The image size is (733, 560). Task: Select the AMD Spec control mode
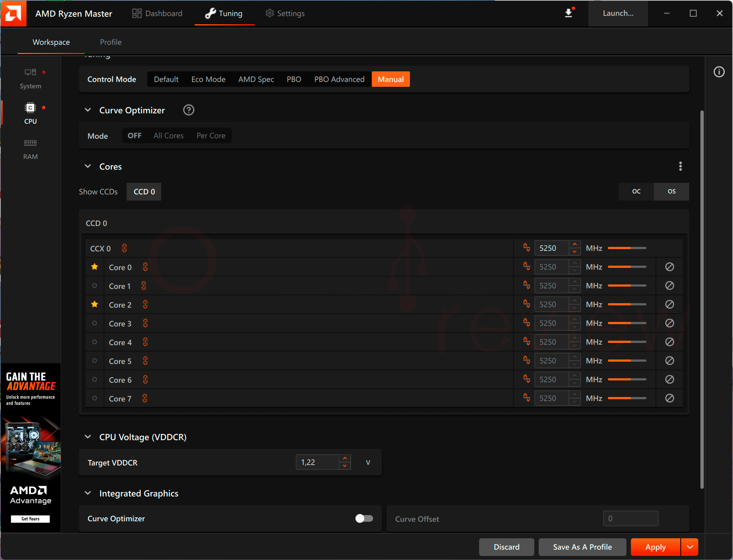(256, 79)
